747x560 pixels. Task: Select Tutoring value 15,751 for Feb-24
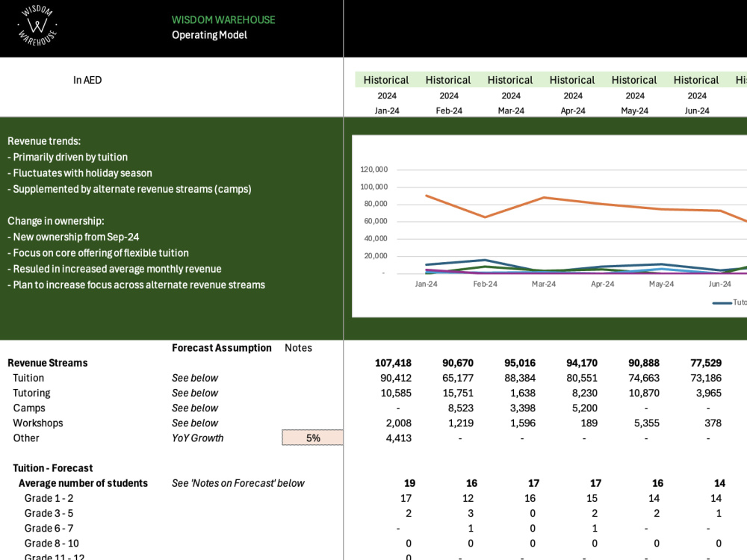[458, 393]
